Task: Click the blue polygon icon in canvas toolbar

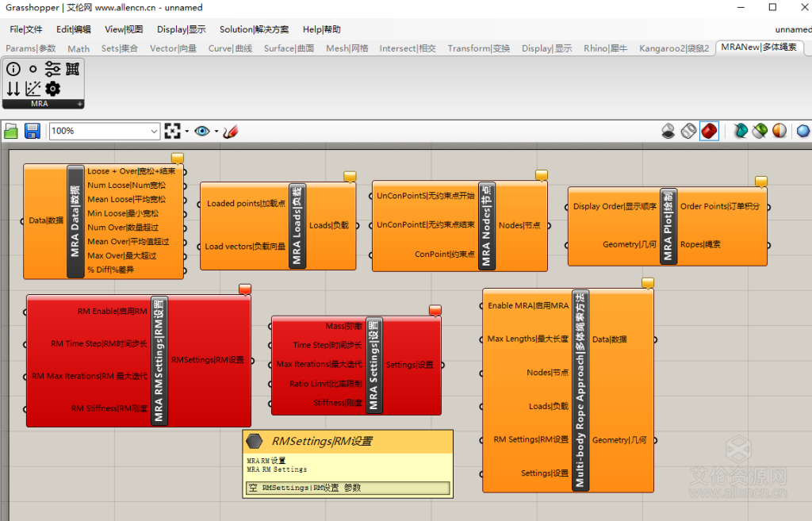Action: click(x=803, y=131)
